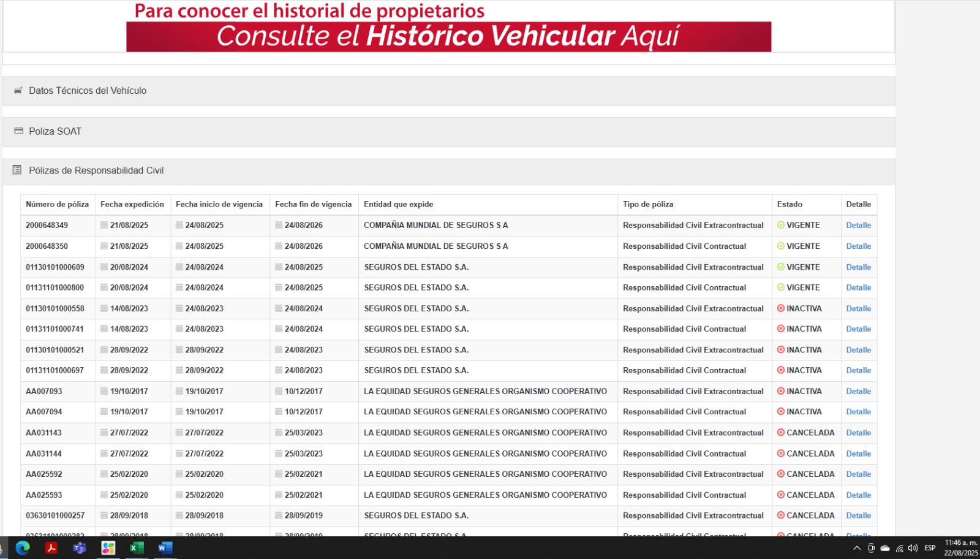The height and width of the screenshot is (559, 980).
Task: Open Microsoft Teams taskbar icon
Action: pyautogui.click(x=80, y=548)
